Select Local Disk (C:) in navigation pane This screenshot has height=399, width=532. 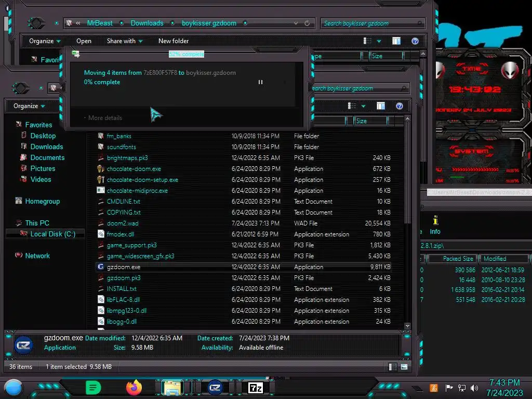tap(52, 234)
